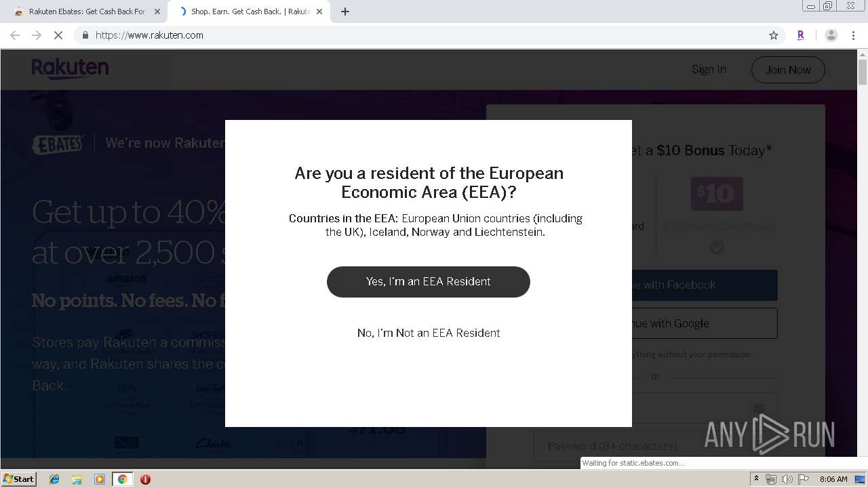This screenshot has width=868, height=488.
Task: Go forward in browser history
Action: (37, 35)
